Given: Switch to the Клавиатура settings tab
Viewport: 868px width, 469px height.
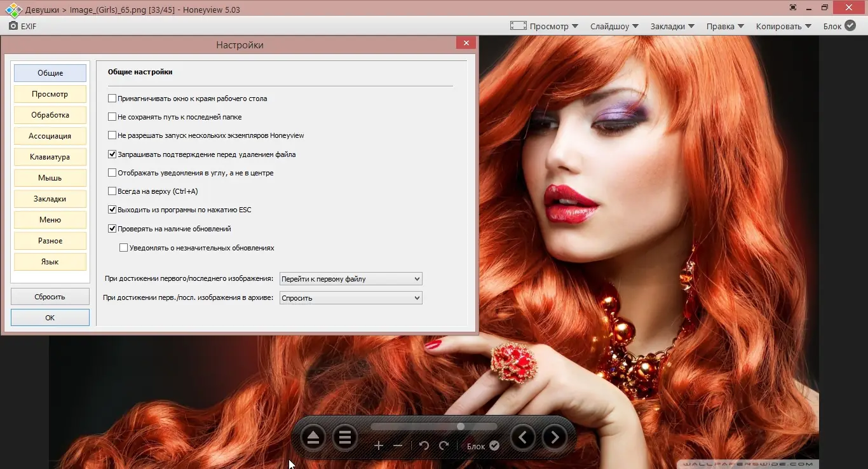Looking at the screenshot, I should [50, 157].
